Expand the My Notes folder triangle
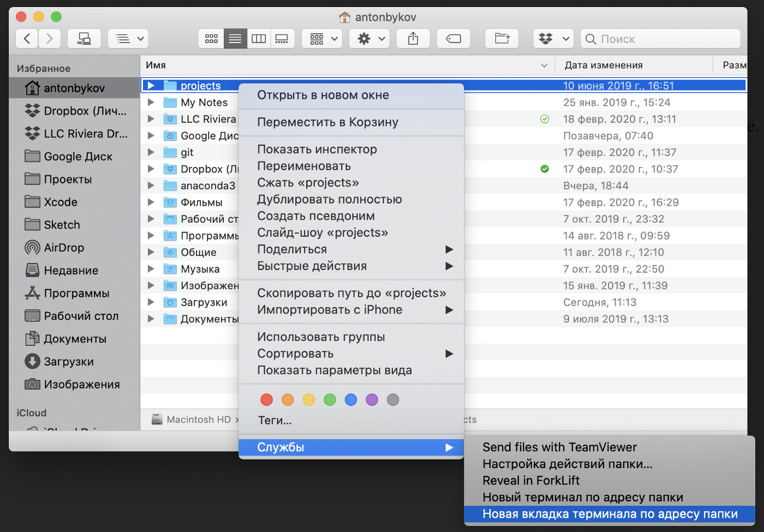 coord(151,103)
